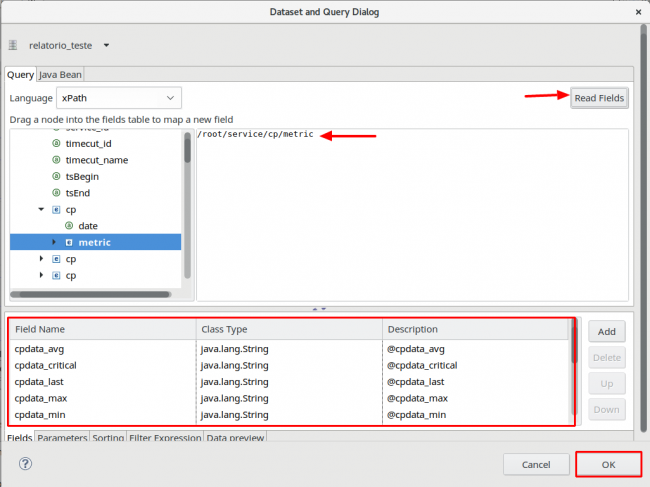This screenshot has width=650, height=487.
Task: Open the relatorio_teste data adapter dropdown
Action: 107,45
